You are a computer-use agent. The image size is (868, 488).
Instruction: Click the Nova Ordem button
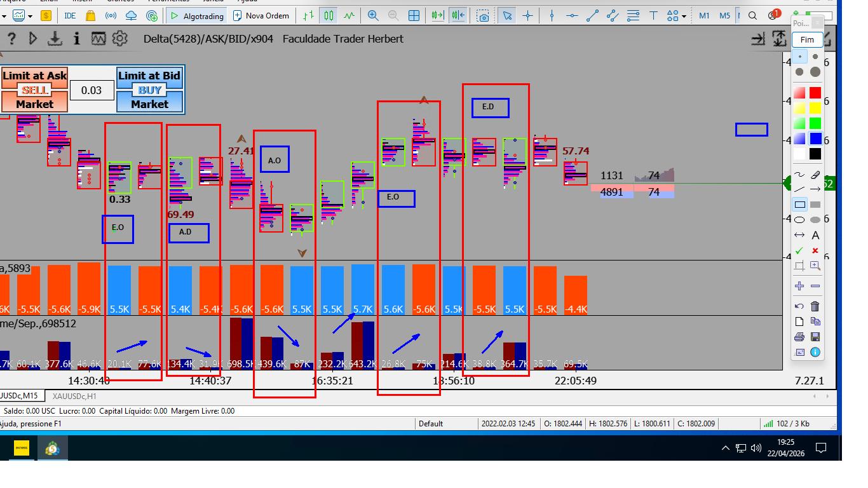point(261,16)
